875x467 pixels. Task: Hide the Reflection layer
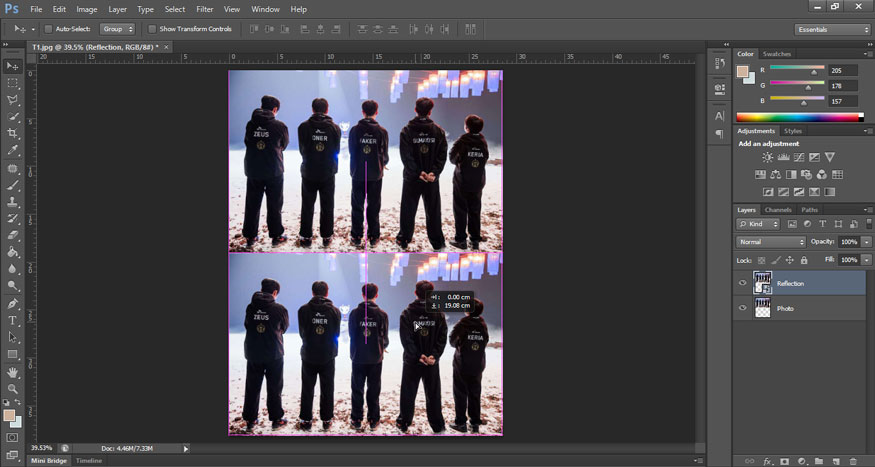[x=742, y=283]
